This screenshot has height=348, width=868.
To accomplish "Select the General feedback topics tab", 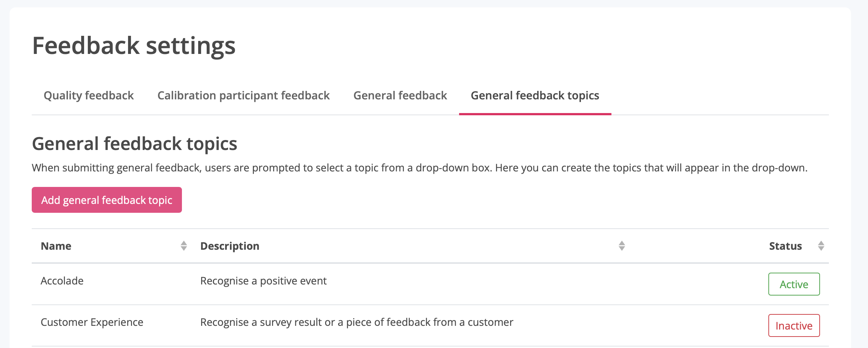I will 535,96.
